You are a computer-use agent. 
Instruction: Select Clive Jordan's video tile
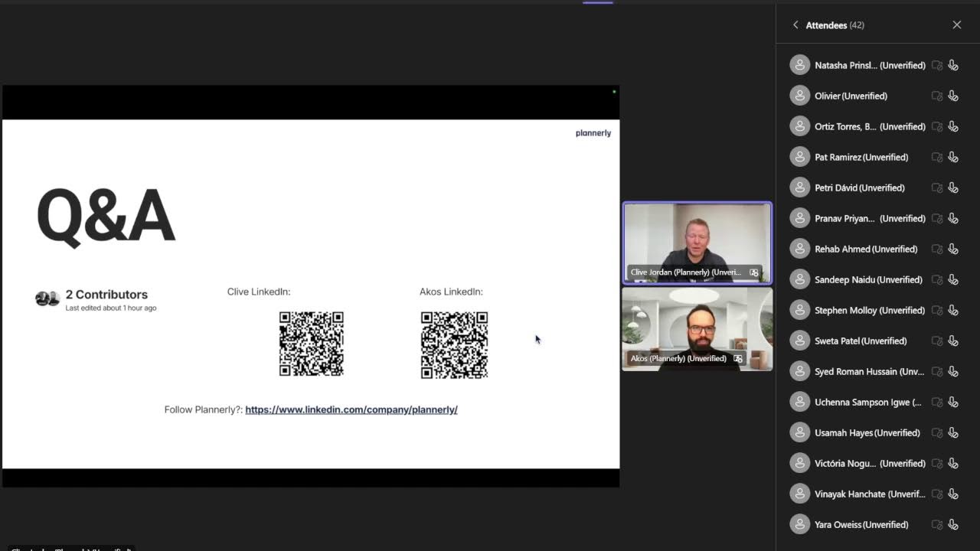point(697,243)
